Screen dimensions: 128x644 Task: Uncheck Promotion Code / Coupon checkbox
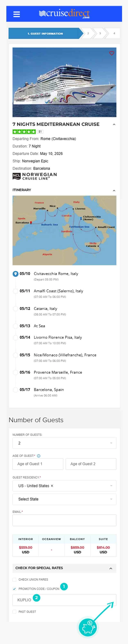coord(15,589)
